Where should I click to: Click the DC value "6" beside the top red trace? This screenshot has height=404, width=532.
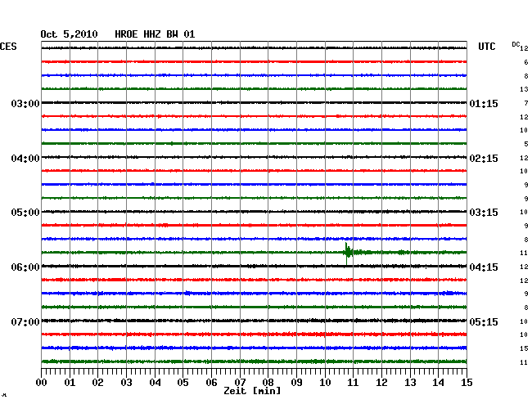coord(526,62)
